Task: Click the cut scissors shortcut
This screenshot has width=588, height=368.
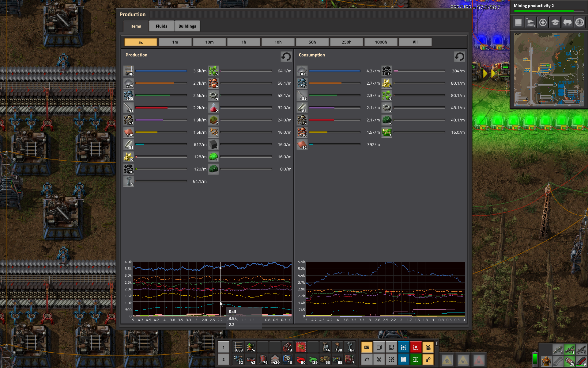Action: tap(379, 359)
